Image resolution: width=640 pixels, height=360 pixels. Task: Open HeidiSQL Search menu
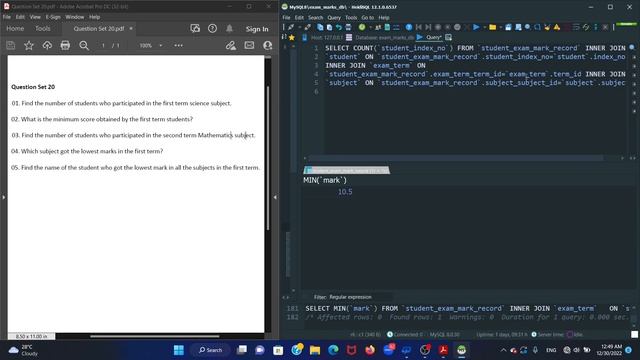point(316,18)
